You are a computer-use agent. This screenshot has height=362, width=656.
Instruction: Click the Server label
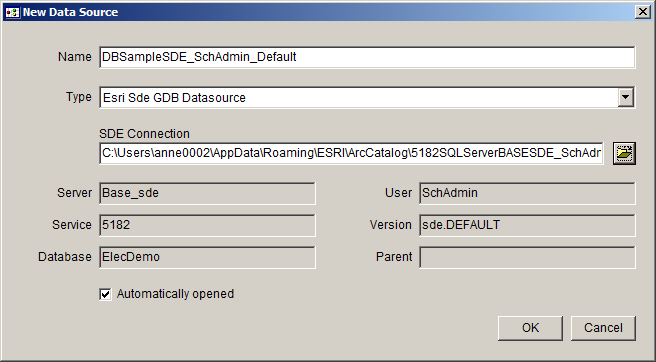[74, 193]
